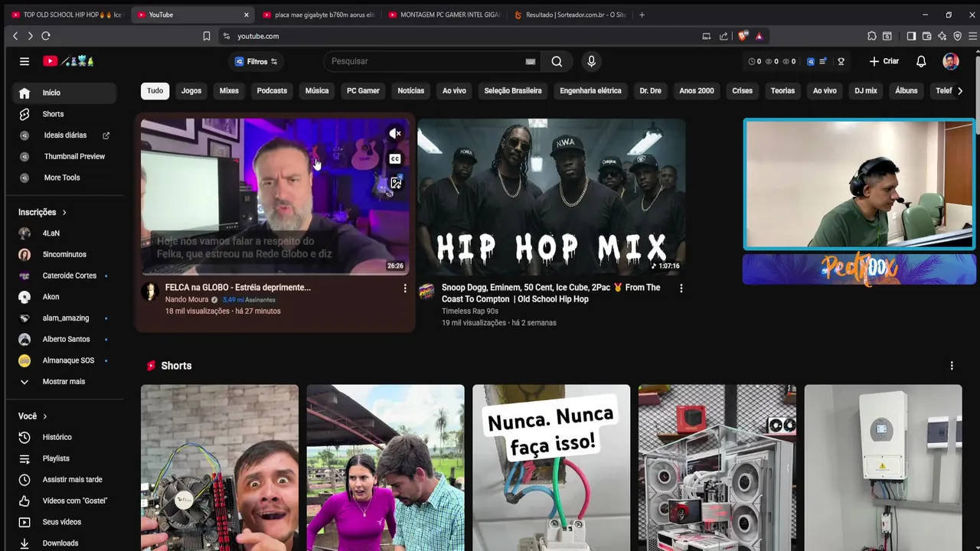The width and height of the screenshot is (980, 551).
Task: Open the Nando Moura channel link
Action: tap(187, 300)
